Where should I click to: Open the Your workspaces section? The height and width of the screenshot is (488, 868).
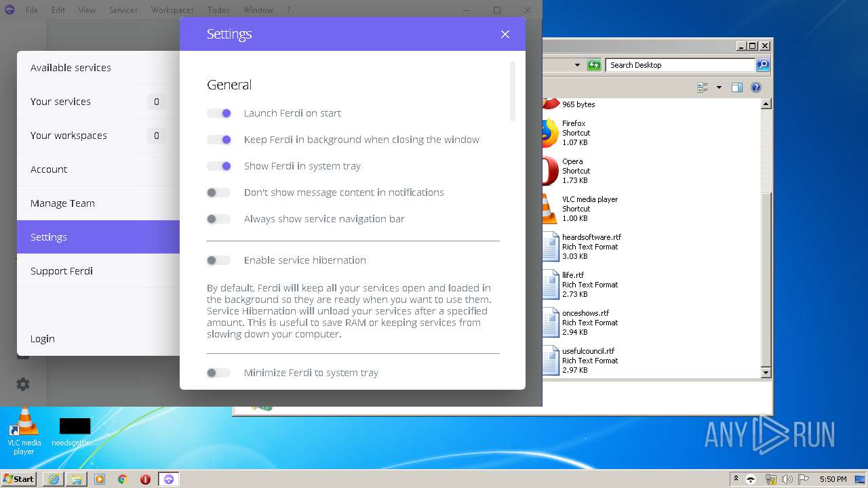(98, 136)
